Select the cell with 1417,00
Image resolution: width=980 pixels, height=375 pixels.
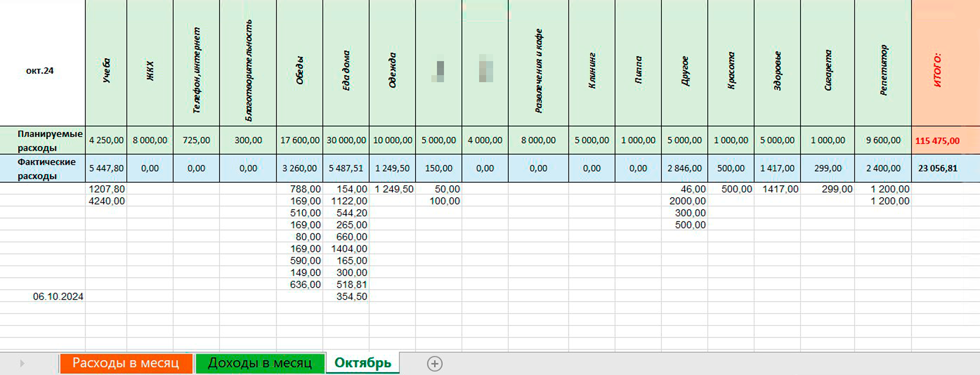[x=777, y=189]
